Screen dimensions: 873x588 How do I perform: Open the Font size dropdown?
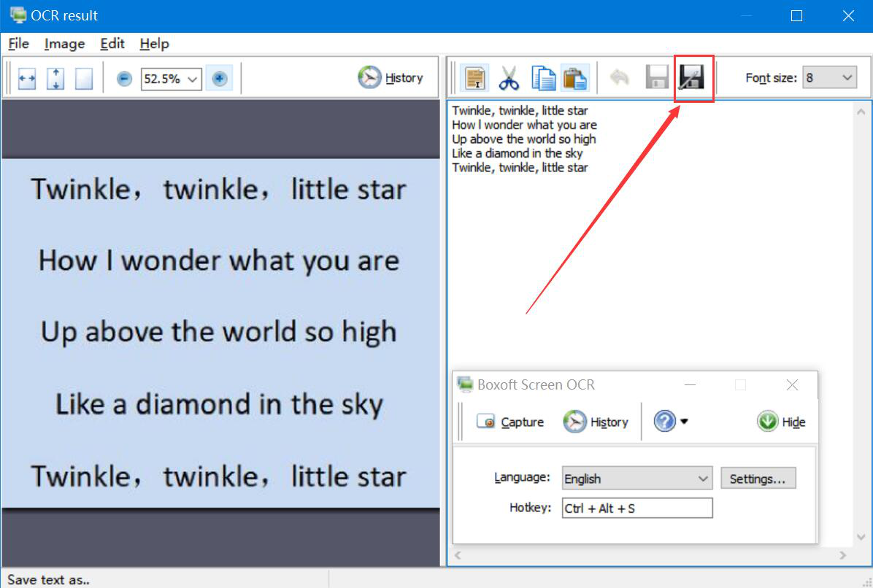click(829, 78)
